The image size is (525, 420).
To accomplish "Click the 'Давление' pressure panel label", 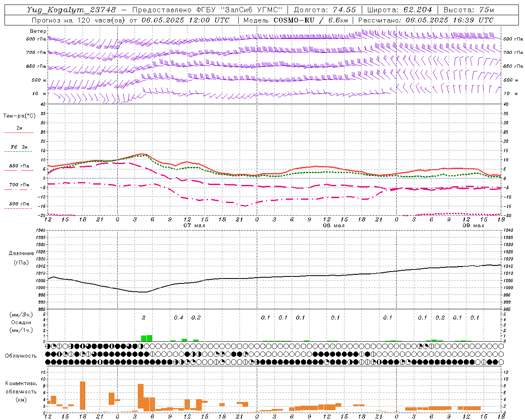I will (x=21, y=253).
